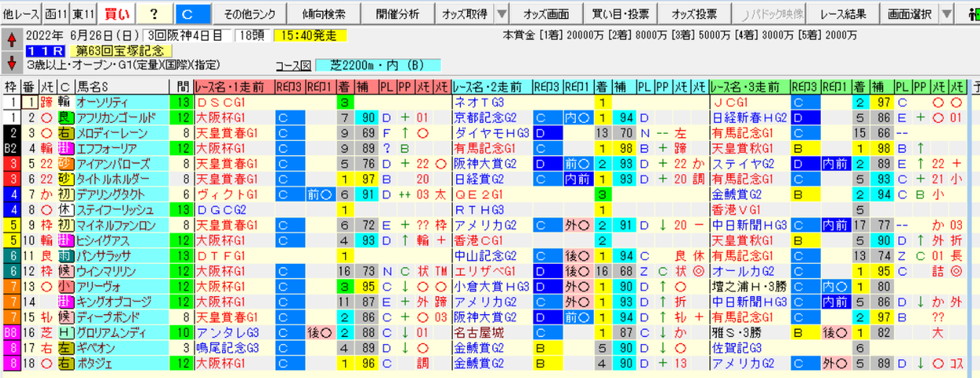Click the 雨 mark beside パンサラッサ
This screenshot has height=378, width=980.
tap(65, 256)
